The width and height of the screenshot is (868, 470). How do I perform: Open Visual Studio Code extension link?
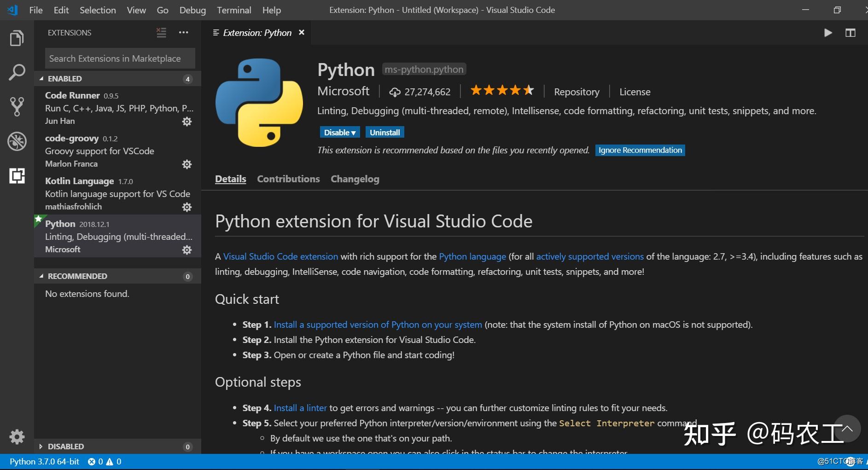280,256
